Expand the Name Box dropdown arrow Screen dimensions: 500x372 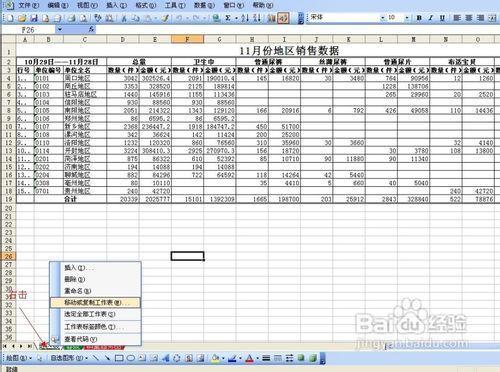[59, 30]
